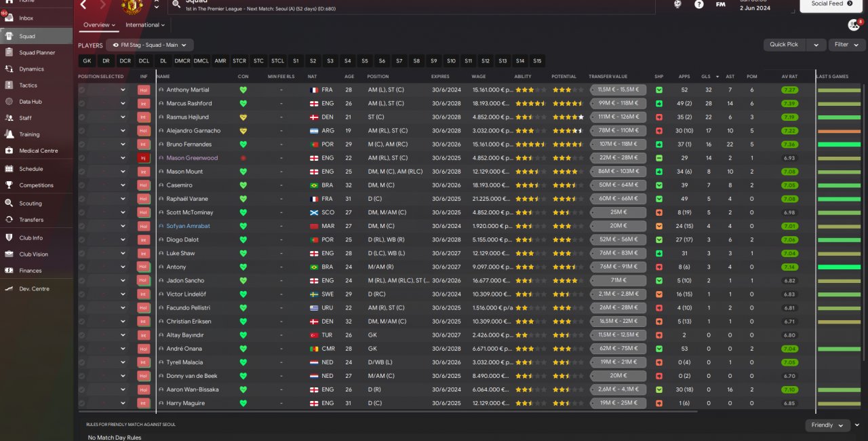Click Antony's bright green form bar
This screenshot has height=441, width=868.
pos(839,267)
